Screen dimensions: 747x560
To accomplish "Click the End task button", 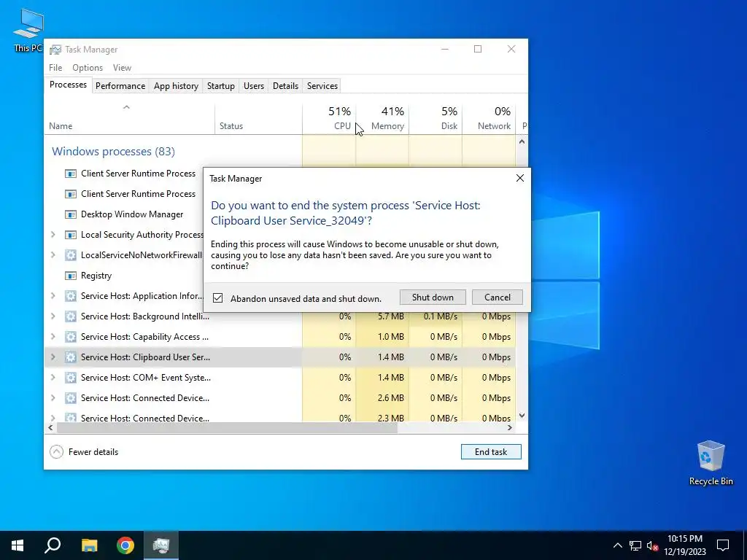I will [x=491, y=452].
